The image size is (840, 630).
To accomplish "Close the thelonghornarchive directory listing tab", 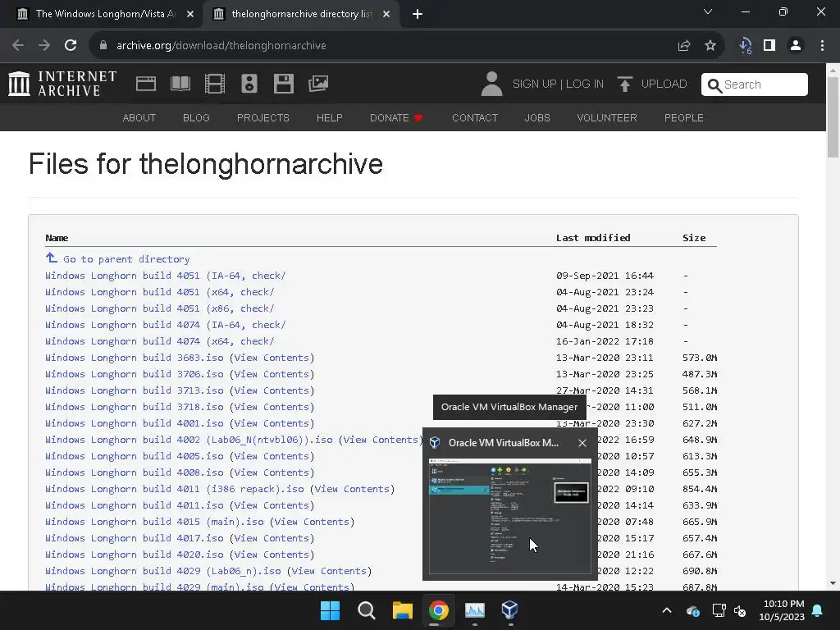I will point(386,14).
